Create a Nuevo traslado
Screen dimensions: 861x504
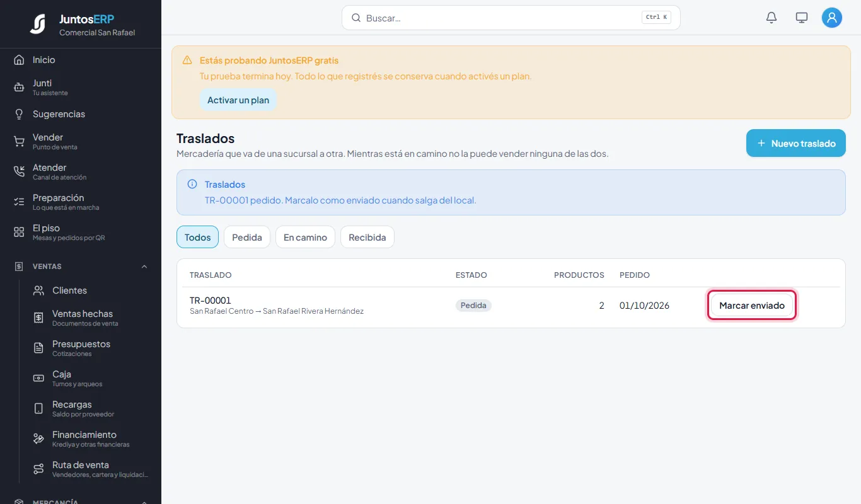click(x=796, y=143)
